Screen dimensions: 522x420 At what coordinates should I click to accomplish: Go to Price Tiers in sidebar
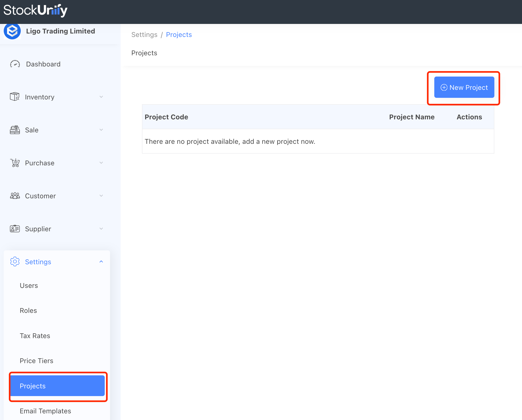pos(36,361)
